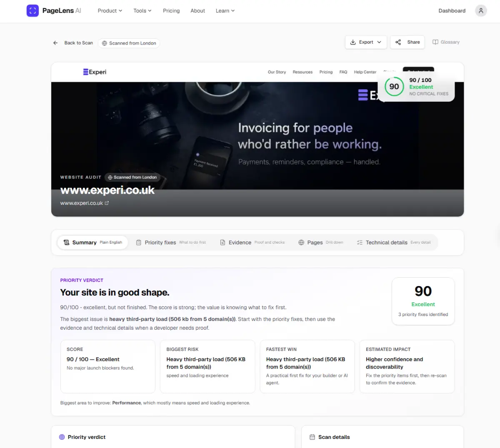Click the share nodes icon

tap(398, 42)
